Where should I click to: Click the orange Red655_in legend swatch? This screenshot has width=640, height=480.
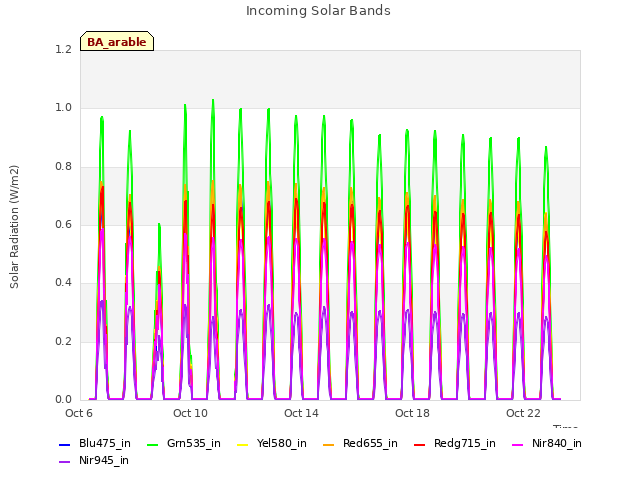point(329,444)
